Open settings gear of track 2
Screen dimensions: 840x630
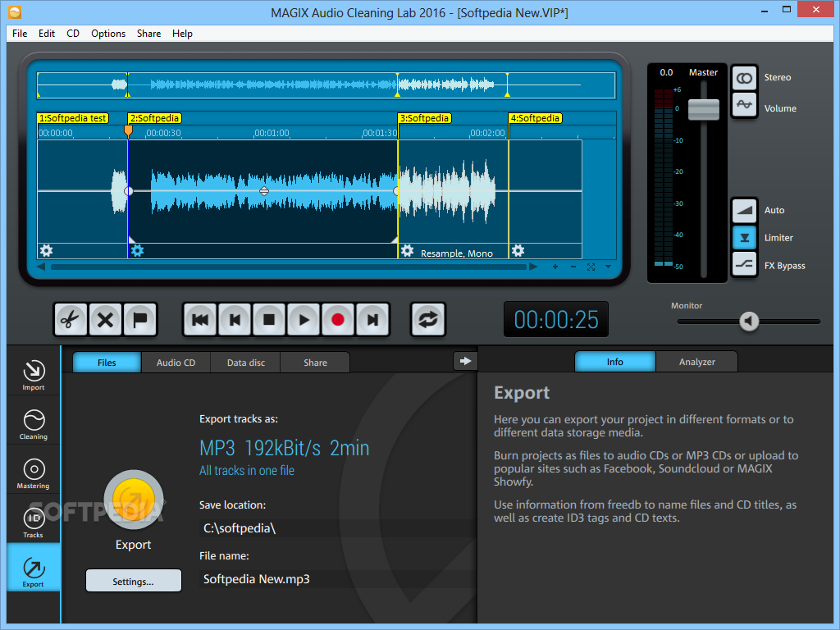[x=138, y=251]
